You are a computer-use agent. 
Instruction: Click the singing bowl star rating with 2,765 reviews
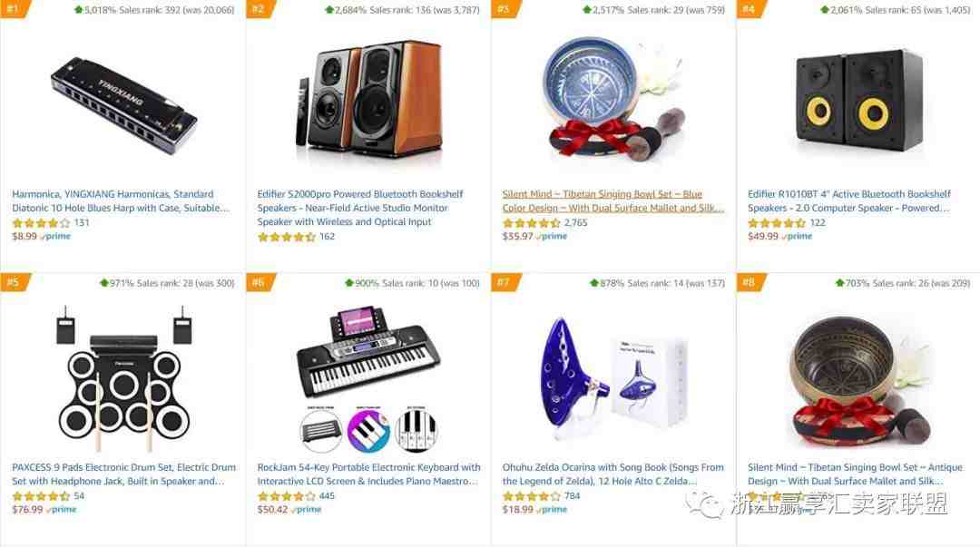[x=531, y=222]
